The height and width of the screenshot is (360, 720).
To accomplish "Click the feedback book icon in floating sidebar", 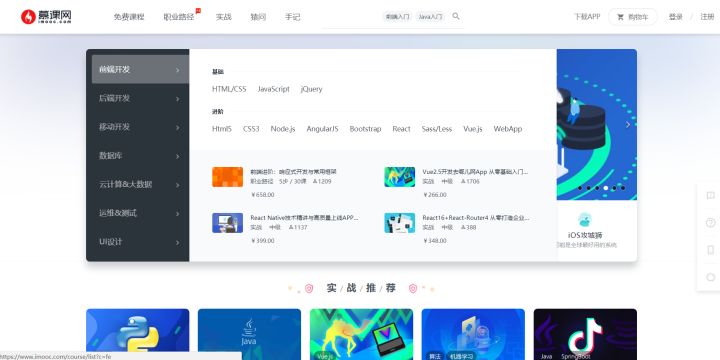I will click(x=710, y=196).
